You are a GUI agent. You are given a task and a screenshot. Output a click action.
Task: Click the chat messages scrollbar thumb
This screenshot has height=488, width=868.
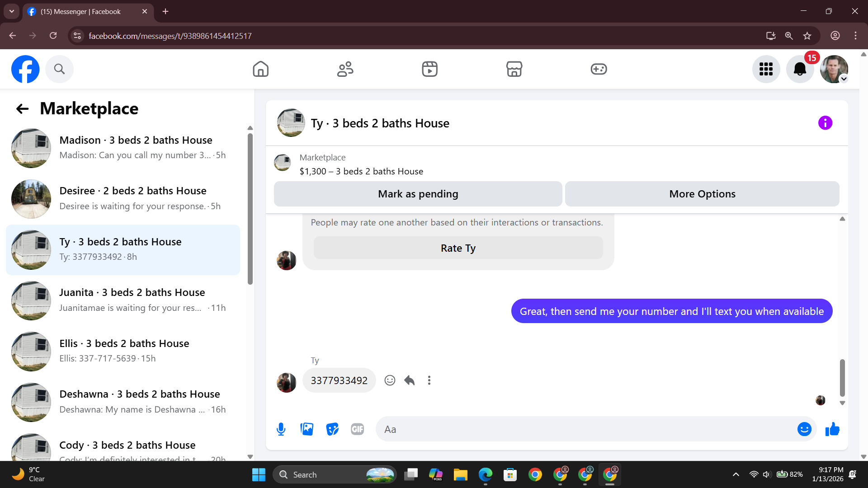(x=842, y=377)
